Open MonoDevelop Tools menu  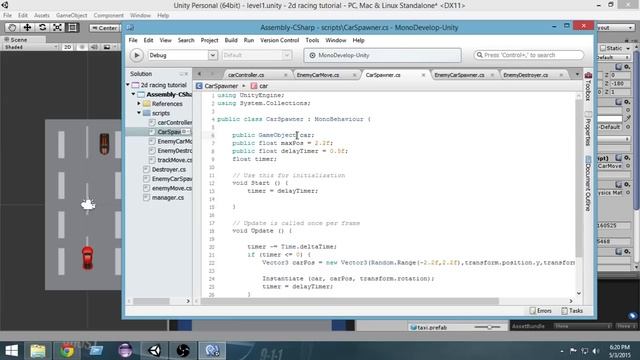pyautogui.click(x=312, y=40)
